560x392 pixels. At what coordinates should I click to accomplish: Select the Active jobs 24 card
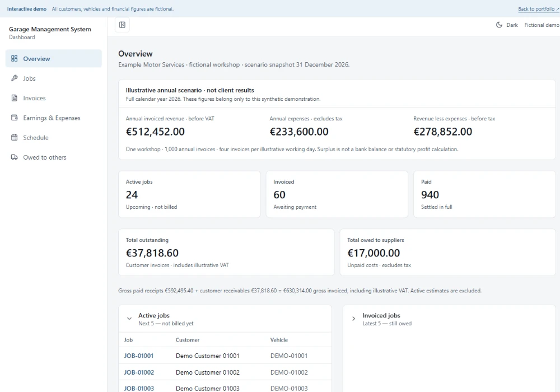(x=189, y=194)
